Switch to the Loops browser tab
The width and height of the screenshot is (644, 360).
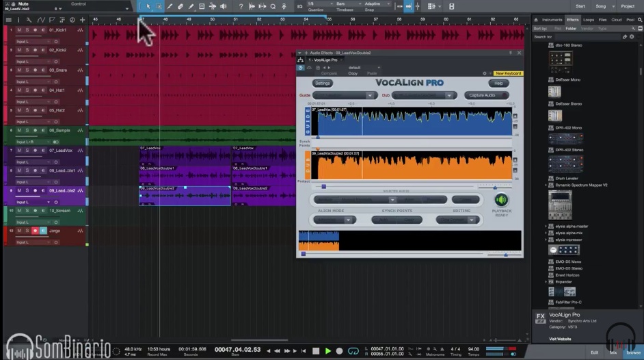click(589, 20)
